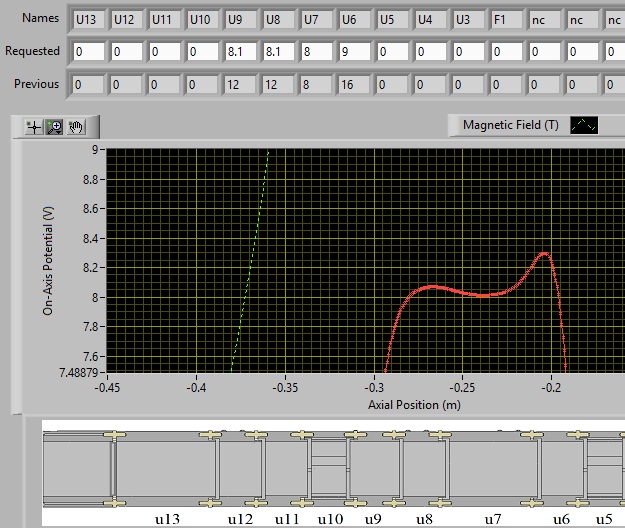Viewport: 625px width, 528px height.
Task: Edit Requested value for U3
Action: (x=469, y=52)
